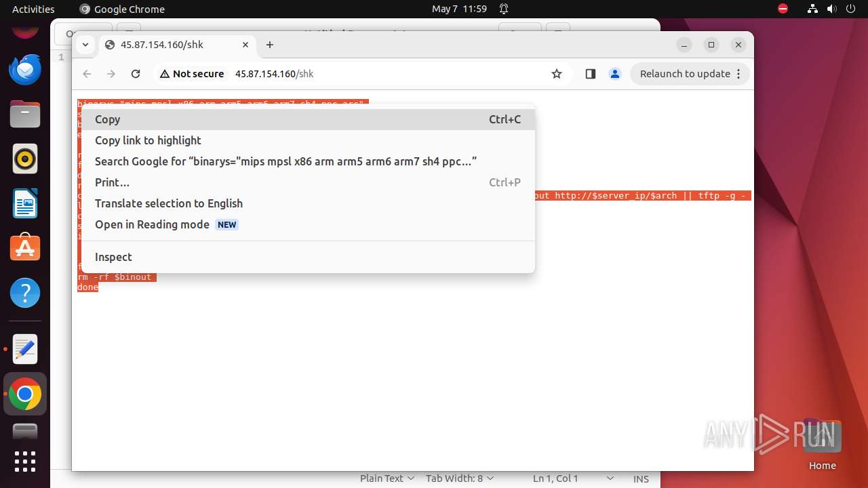Open the clock showing May 7 11:59
This screenshot has height=488, width=868.
pos(459,9)
